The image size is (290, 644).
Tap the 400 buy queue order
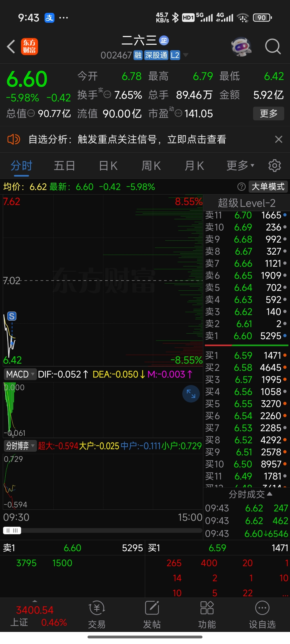click(209, 563)
